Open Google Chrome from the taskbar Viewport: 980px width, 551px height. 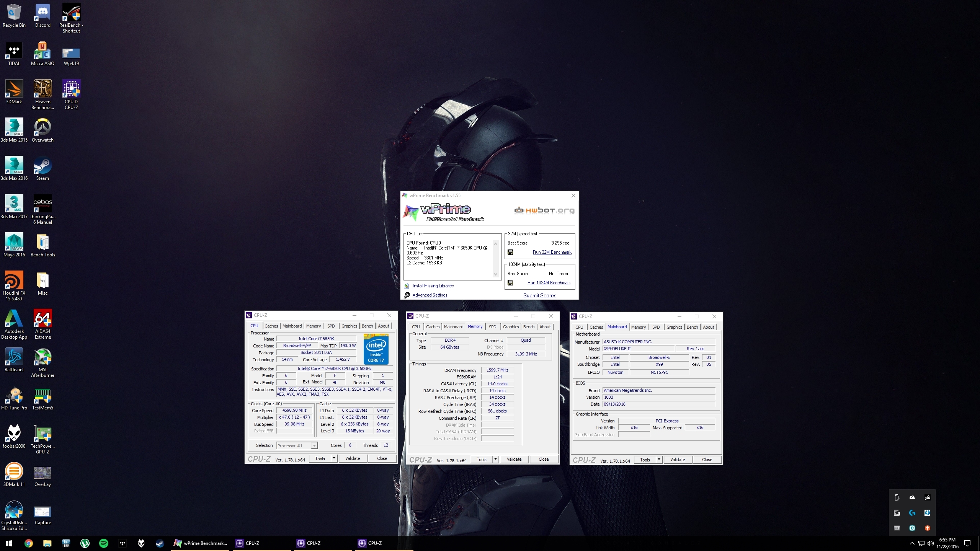coord(28,543)
